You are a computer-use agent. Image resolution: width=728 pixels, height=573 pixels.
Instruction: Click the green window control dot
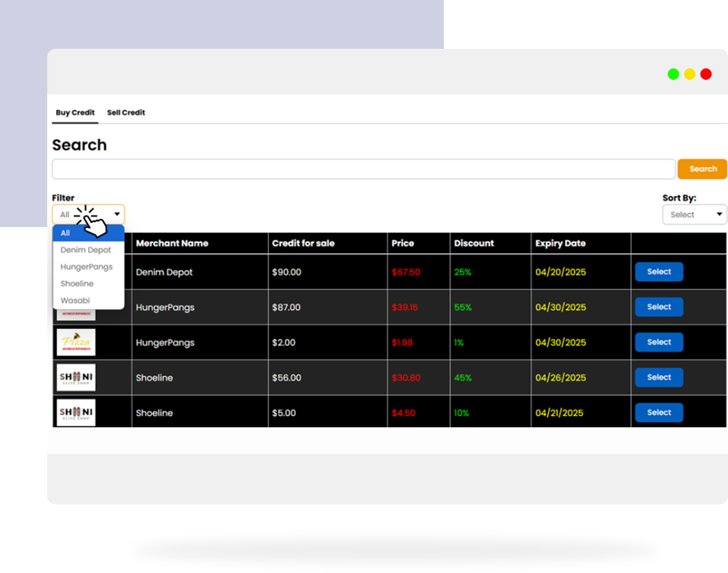click(x=673, y=74)
